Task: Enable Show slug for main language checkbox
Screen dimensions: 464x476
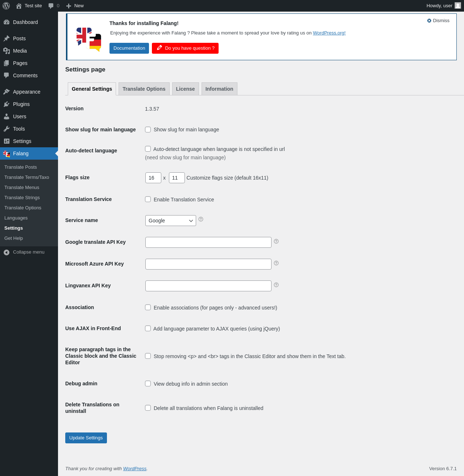Action: coord(148,130)
